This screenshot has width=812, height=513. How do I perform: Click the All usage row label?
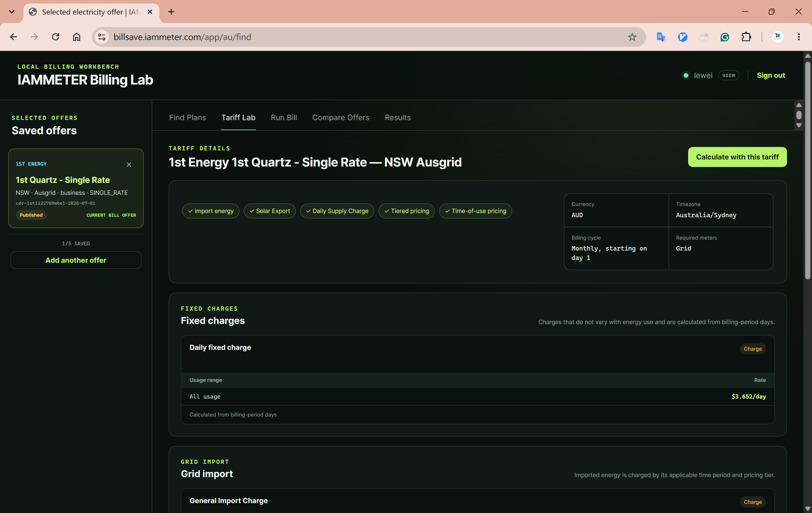pos(205,396)
